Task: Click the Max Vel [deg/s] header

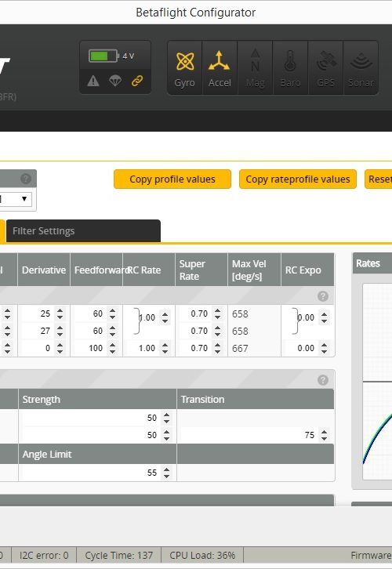Action: 254,270
